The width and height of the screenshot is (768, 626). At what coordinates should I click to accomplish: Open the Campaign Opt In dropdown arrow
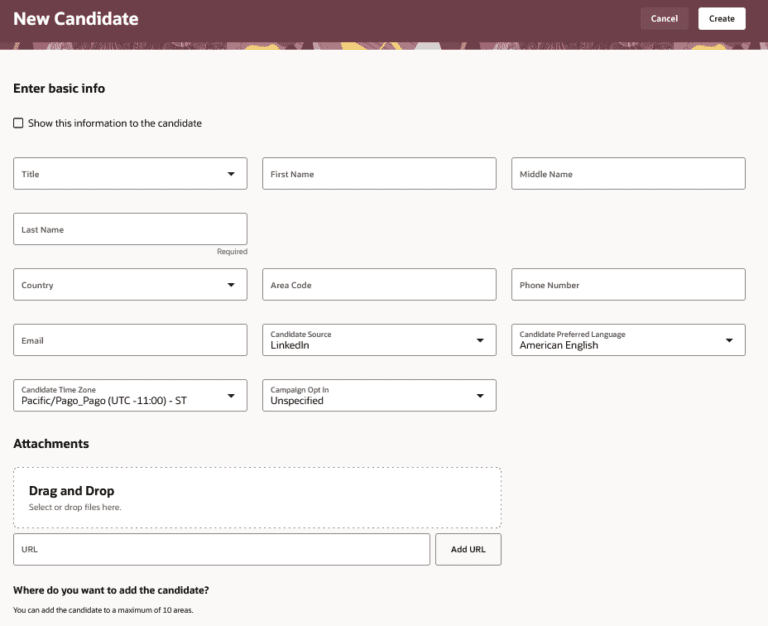[x=480, y=396]
